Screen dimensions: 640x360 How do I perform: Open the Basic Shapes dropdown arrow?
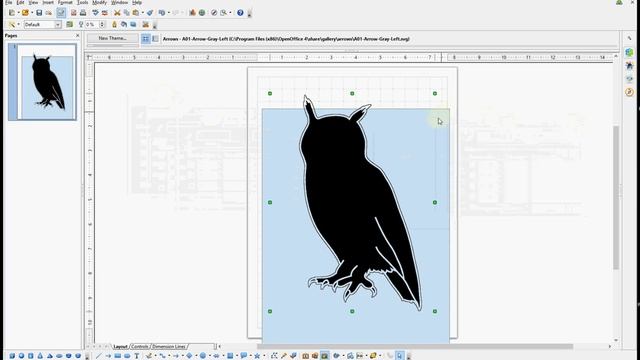(196, 356)
